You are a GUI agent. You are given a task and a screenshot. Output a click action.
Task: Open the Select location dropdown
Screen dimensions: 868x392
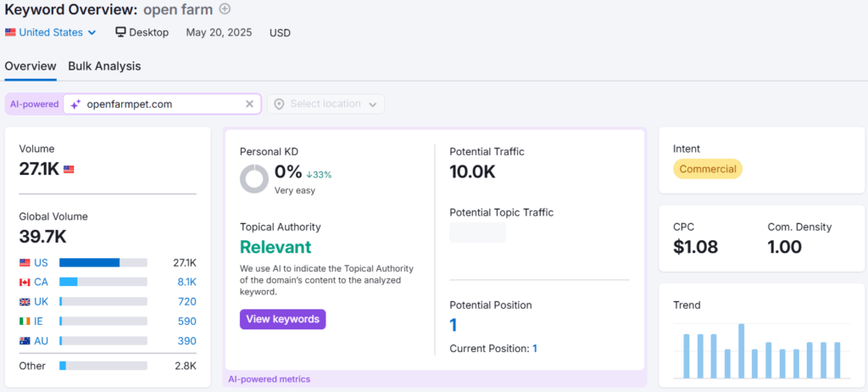pyautogui.click(x=326, y=104)
